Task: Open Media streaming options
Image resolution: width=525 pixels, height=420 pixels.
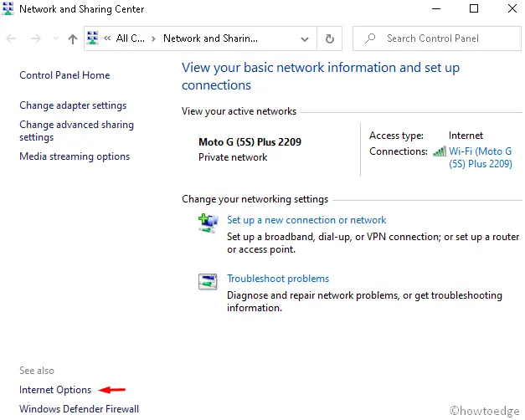Action: (x=75, y=156)
